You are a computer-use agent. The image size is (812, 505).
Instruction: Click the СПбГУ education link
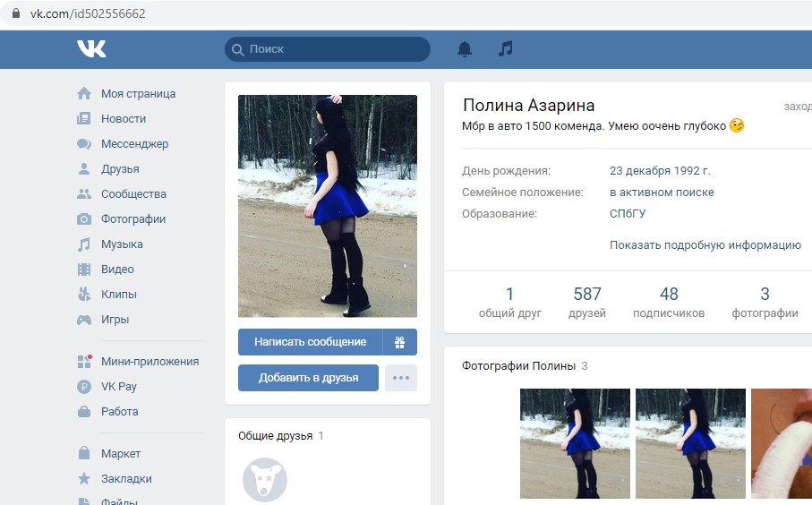[x=628, y=214]
